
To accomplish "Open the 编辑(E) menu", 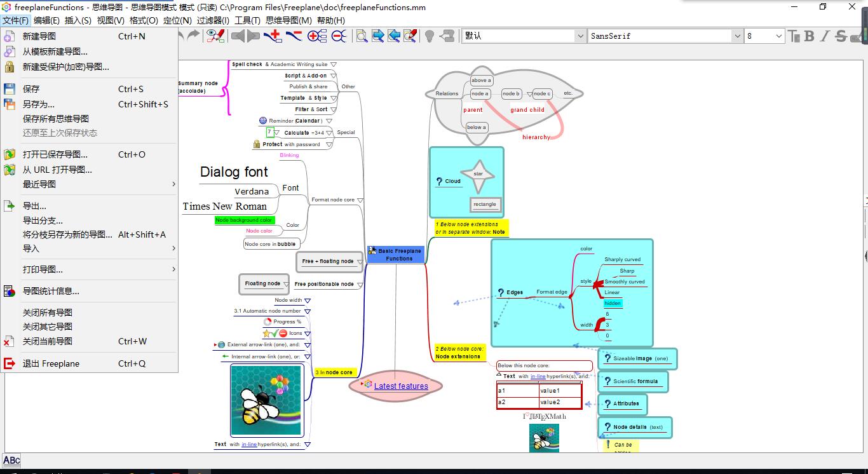I will (46, 20).
